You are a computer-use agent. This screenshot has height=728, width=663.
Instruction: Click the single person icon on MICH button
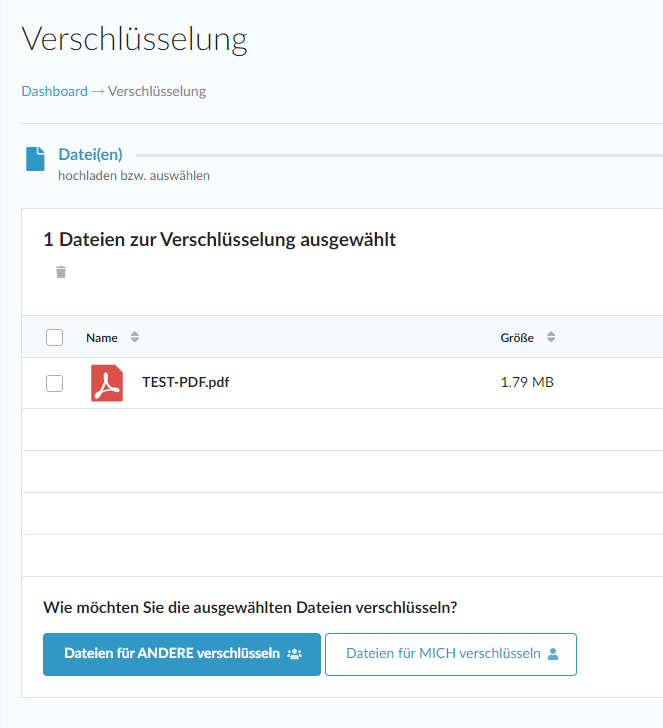click(x=553, y=654)
